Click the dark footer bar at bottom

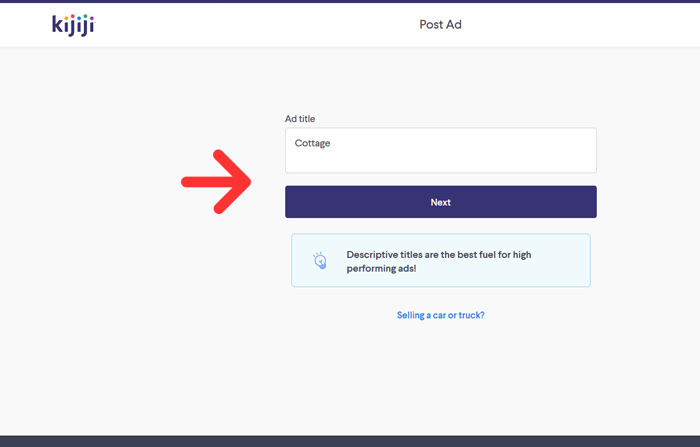(350, 441)
